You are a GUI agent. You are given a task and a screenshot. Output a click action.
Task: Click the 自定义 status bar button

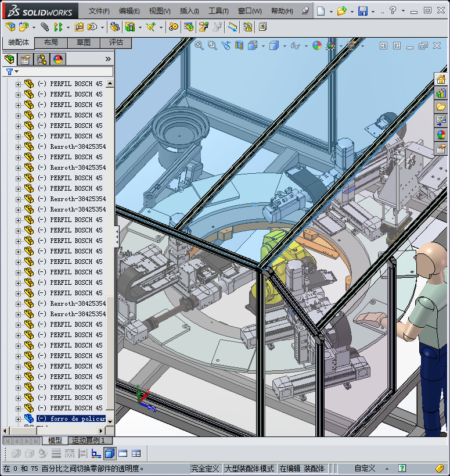[365, 468]
